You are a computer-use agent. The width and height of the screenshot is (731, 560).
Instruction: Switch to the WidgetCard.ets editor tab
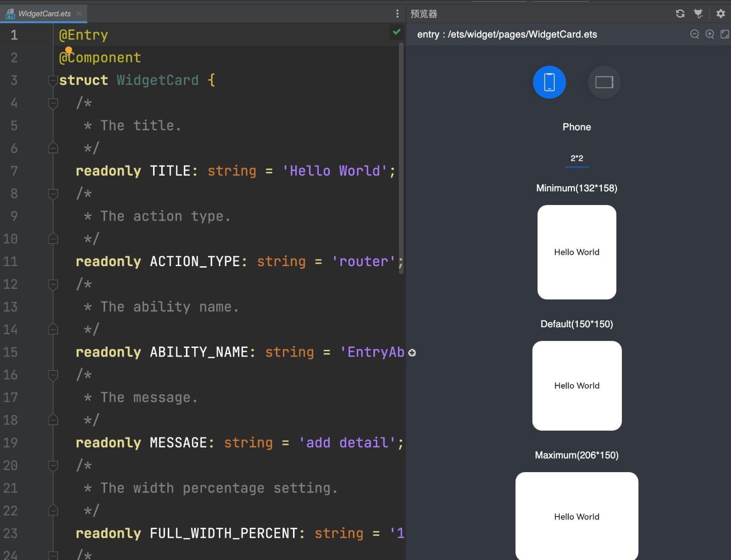coord(44,14)
